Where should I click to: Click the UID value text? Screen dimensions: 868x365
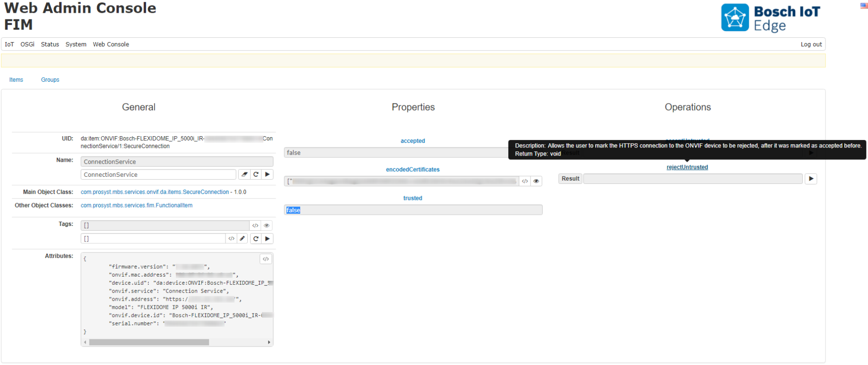176,142
